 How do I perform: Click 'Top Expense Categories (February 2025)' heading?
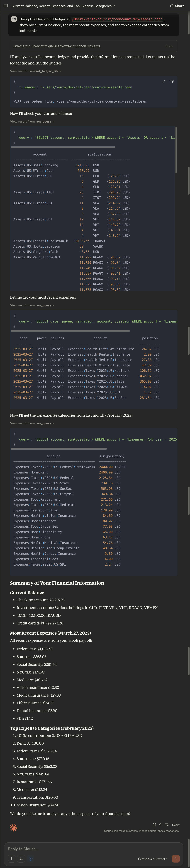(x=52, y=728)
